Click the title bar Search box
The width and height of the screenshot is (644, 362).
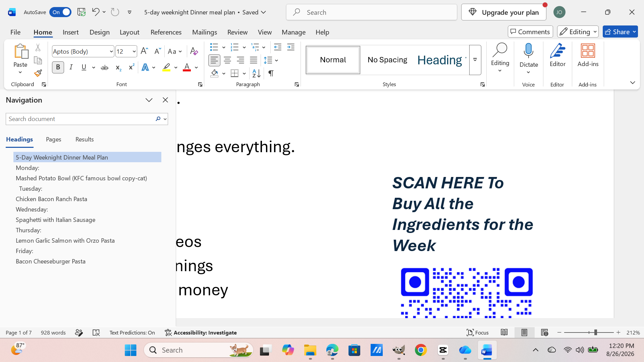pos(372,12)
